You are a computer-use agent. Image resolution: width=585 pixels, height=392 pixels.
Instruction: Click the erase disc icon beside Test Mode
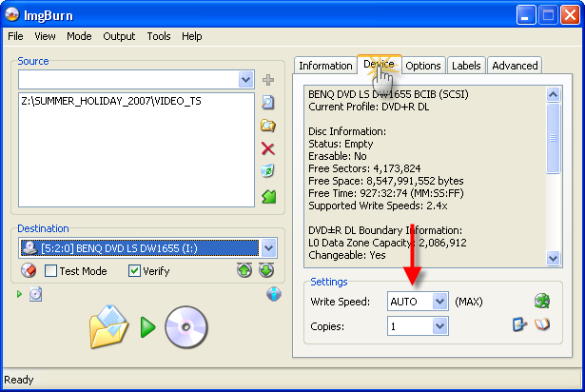click(29, 270)
